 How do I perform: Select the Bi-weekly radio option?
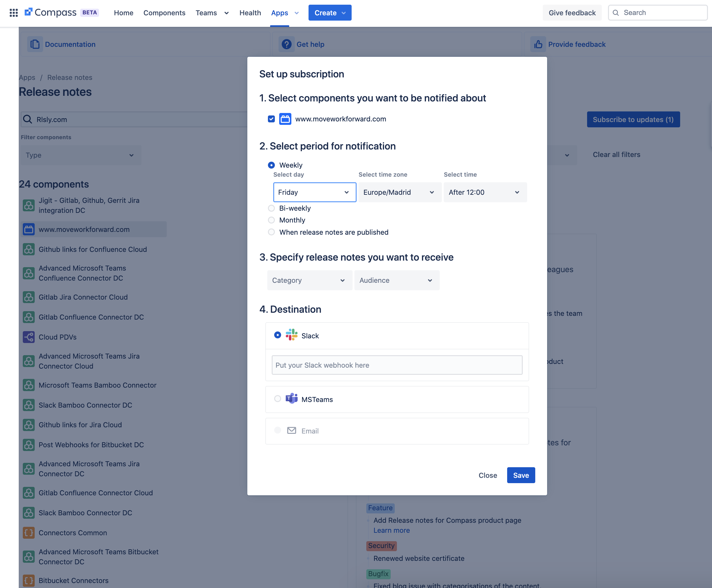click(x=271, y=208)
